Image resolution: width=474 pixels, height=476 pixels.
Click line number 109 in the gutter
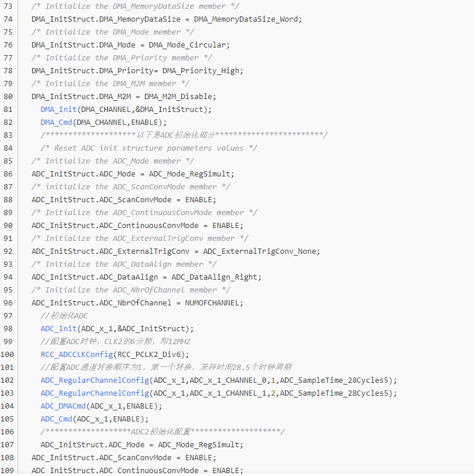coord(8,470)
